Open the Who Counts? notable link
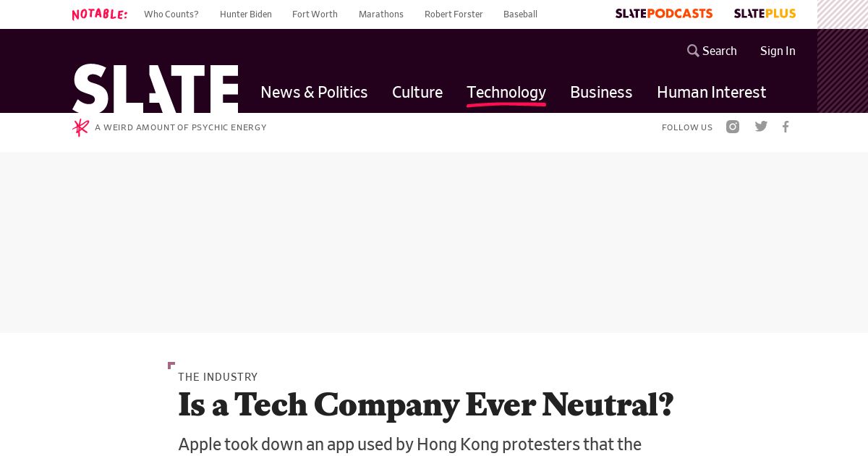Screen dimensions: 868x456 (171, 14)
